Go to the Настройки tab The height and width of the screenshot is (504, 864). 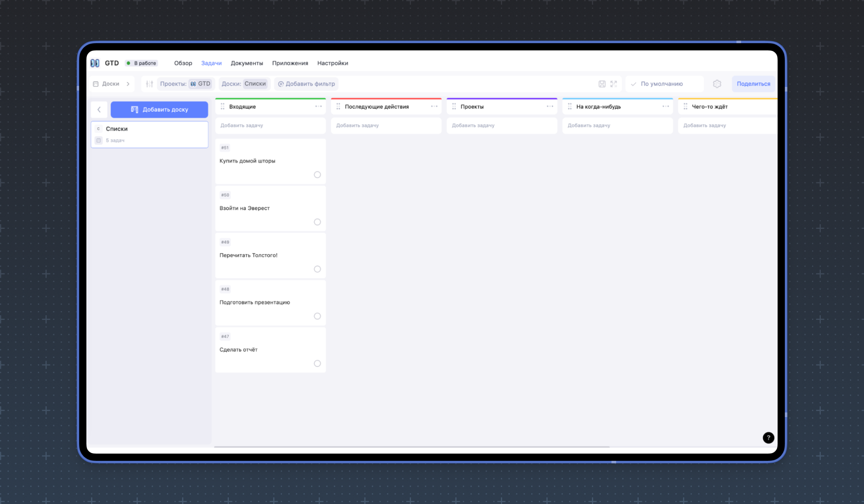333,63
